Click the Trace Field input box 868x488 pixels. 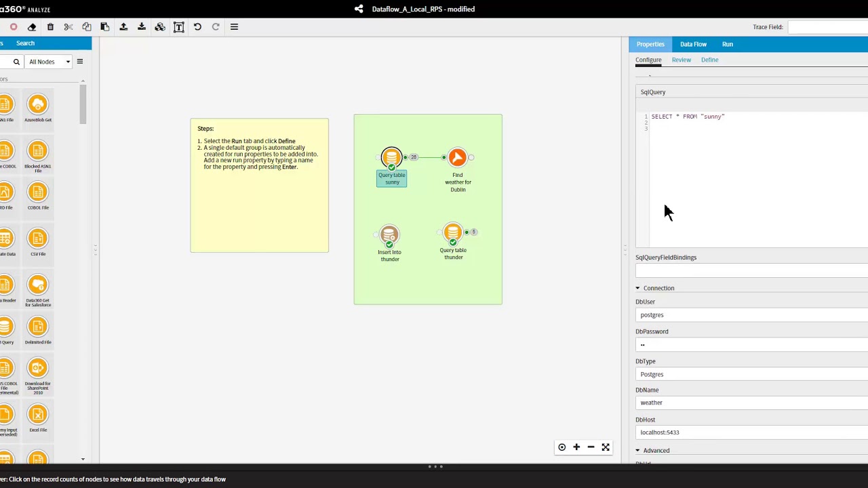[x=828, y=27]
